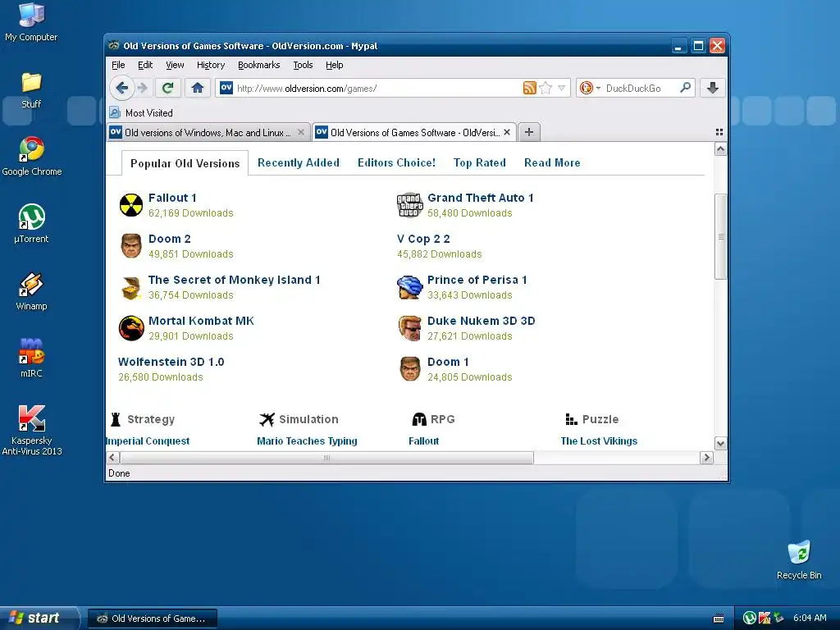Select the Popular Old Versions tab
The image size is (840, 630).
pyautogui.click(x=185, y=163)
